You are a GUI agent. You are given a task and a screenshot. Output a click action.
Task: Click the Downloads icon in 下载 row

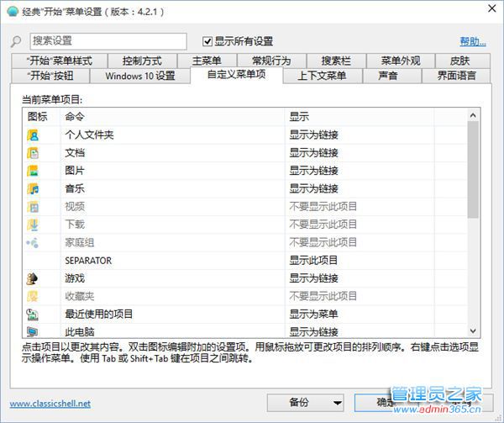coord(33,225)
